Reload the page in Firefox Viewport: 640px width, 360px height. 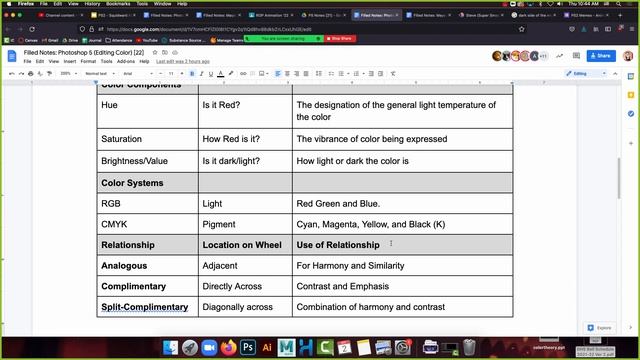32,29
